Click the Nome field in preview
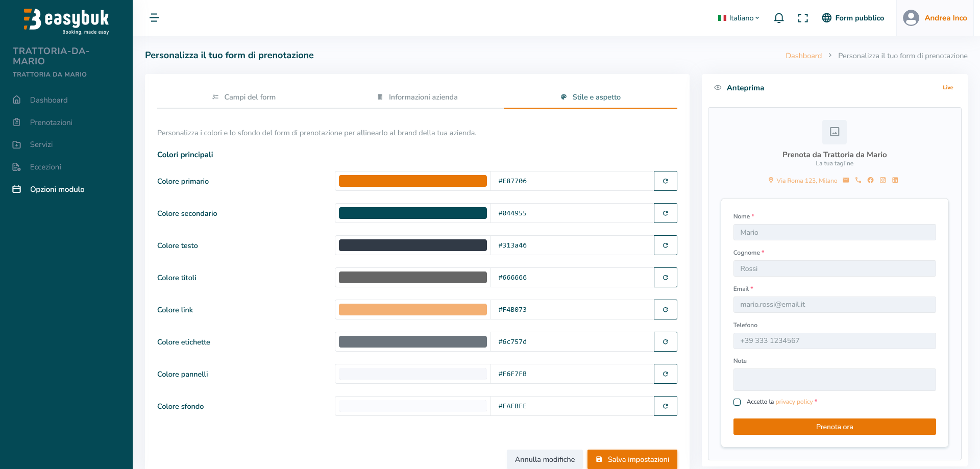This screenshot has width=980, height=469. coord(835,232)
